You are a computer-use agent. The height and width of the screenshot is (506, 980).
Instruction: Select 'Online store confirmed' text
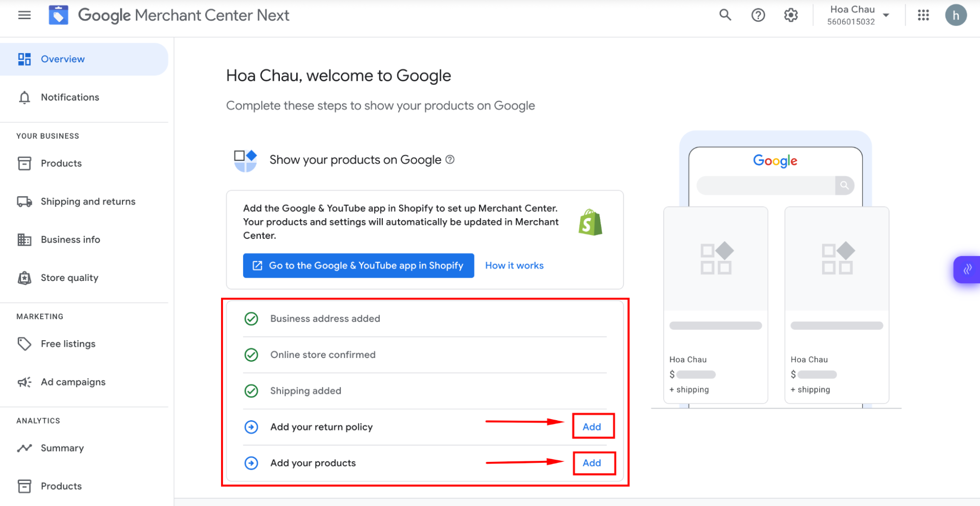point(323,354)
